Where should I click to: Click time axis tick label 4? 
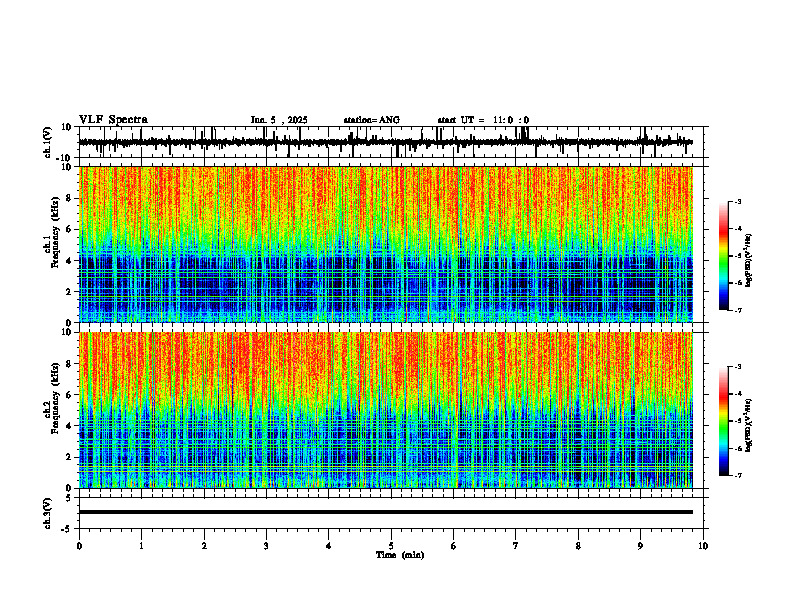[x=329, y=546]
